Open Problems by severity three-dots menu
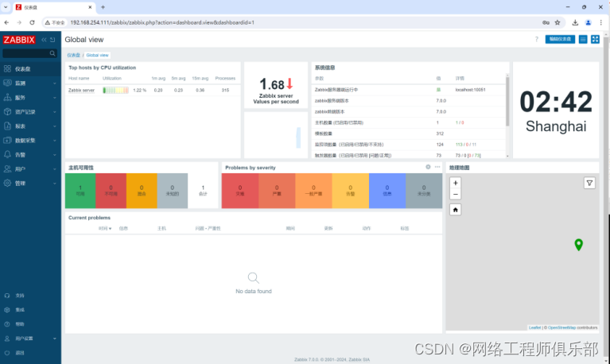The width and height of the screenshot is (610, 364). (437, 167)
